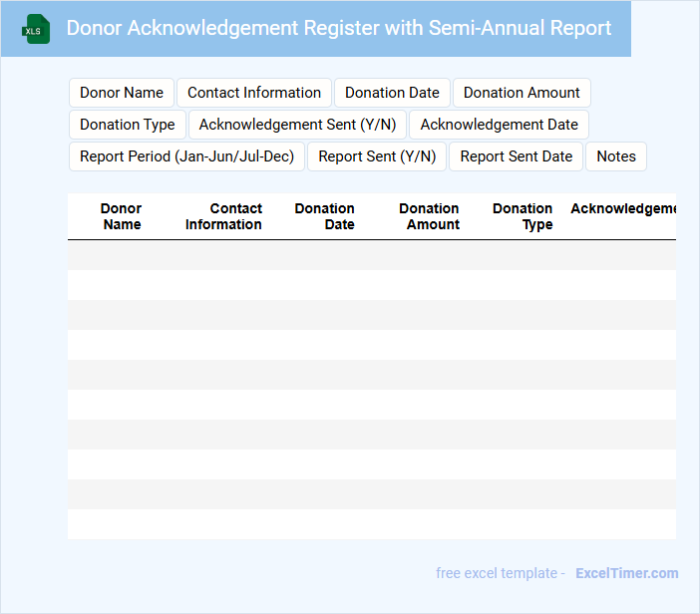
Task: Open the ExcelTimer.com link
Action: pyautogui.click(x=626, y=573)
